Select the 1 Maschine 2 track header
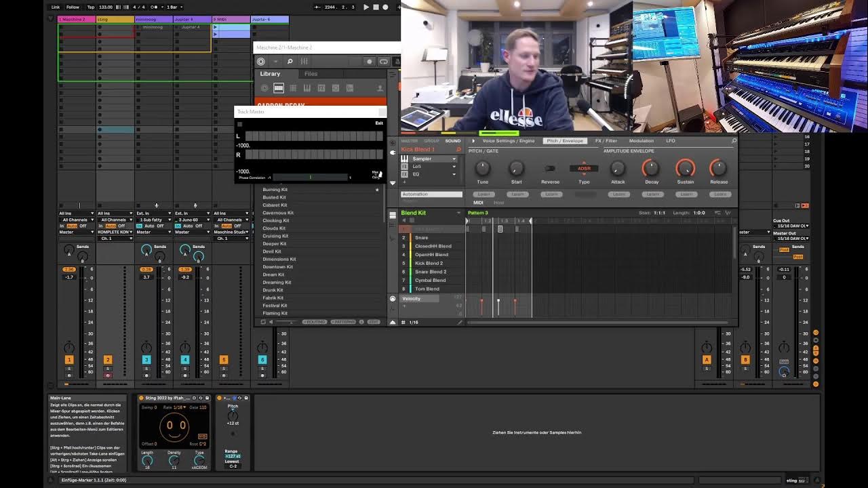The height and width of the screenshot is (488, 868). click(77, 19)
